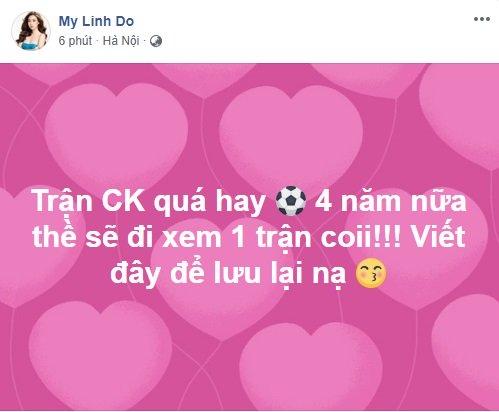Click the 6 phút timestamp
499x412 pixels.
tap(75, 41)
